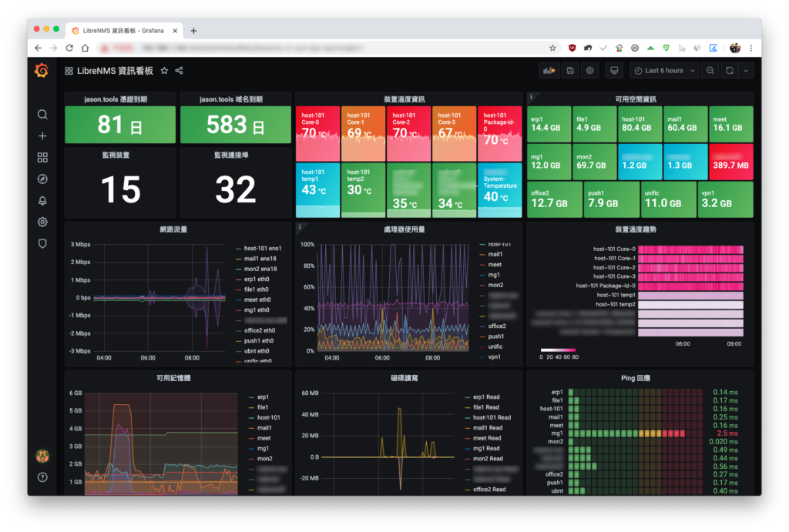Toggle mg1 series in 可用記憶體 legend

[x=264, y=449]
